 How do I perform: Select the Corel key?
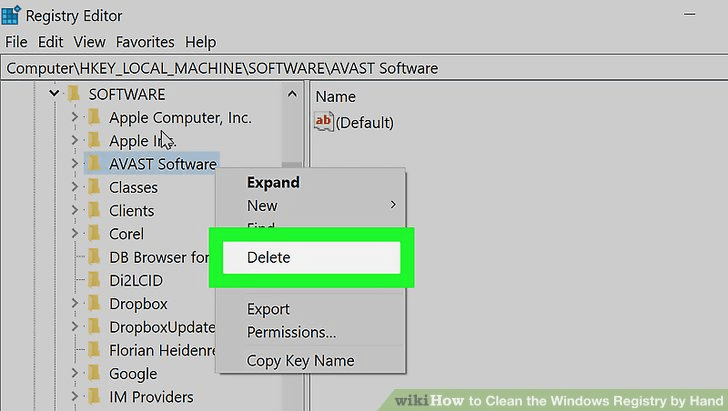pos(126,234)
